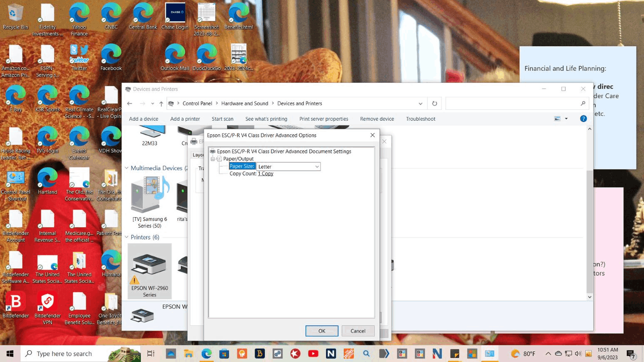Viewport: 644px width, 362px height.
Task: Open the weather widget showing 80°F
Action: click(523, 354)
